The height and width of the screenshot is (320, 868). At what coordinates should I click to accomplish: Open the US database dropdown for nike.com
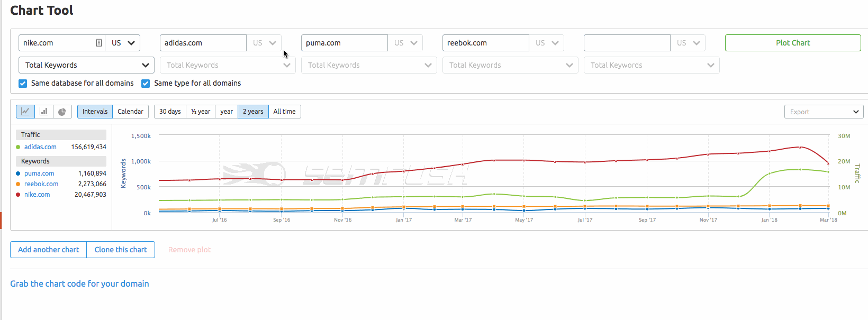pos(123,43)
